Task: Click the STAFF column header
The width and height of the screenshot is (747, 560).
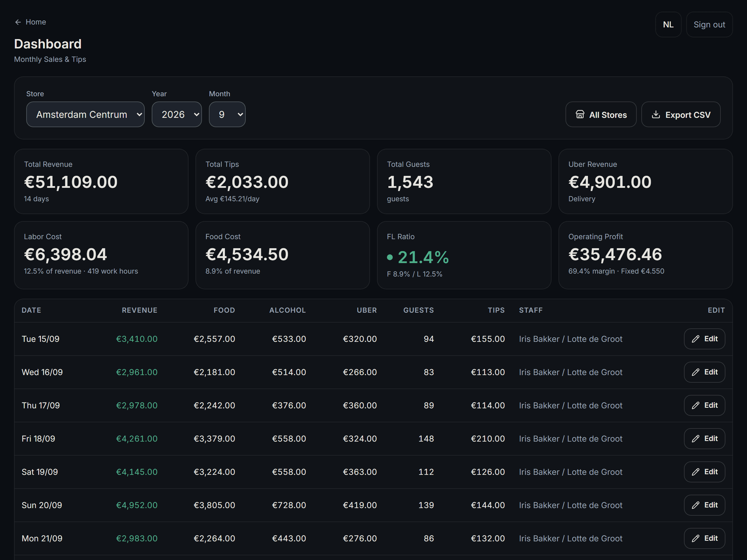Action: (531, 310)
